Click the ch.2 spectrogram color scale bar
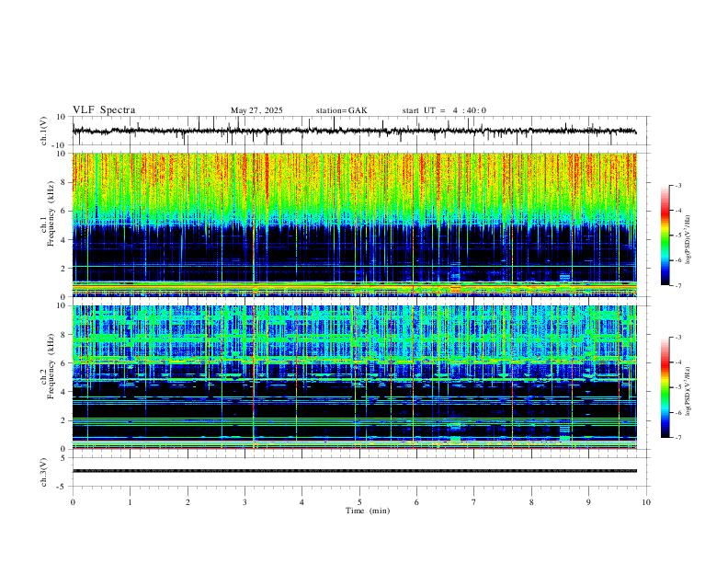Screen dimensions: 728x563 pos(665,387)
